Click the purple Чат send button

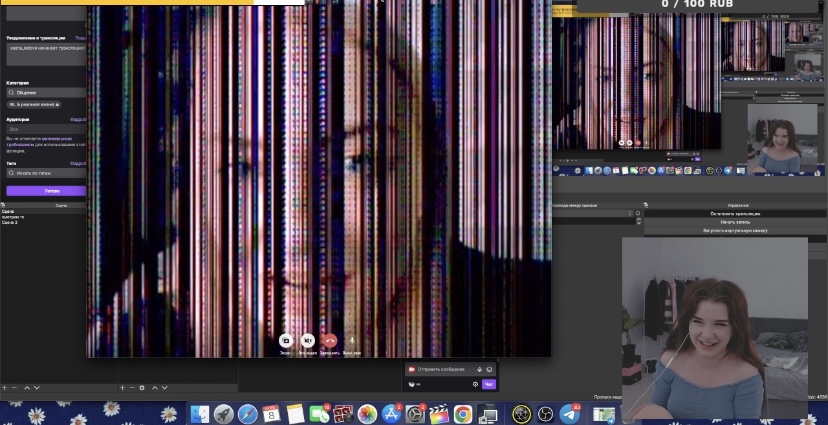(489, 384)
